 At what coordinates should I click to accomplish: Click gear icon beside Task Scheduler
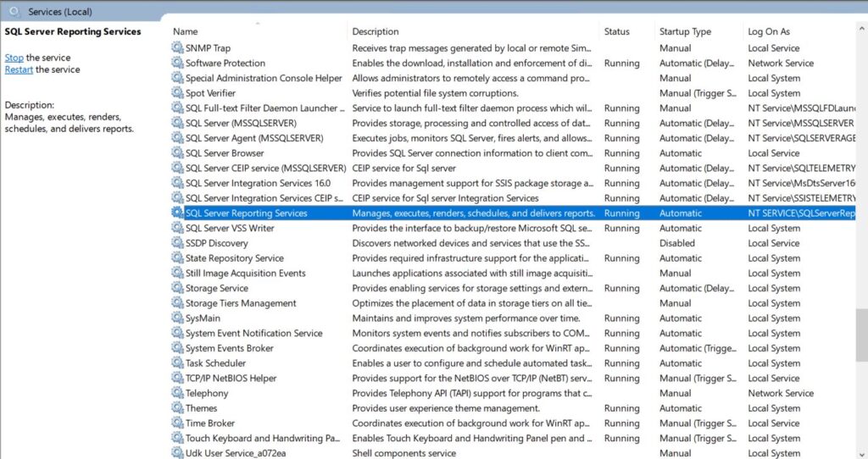coord(177,362)
